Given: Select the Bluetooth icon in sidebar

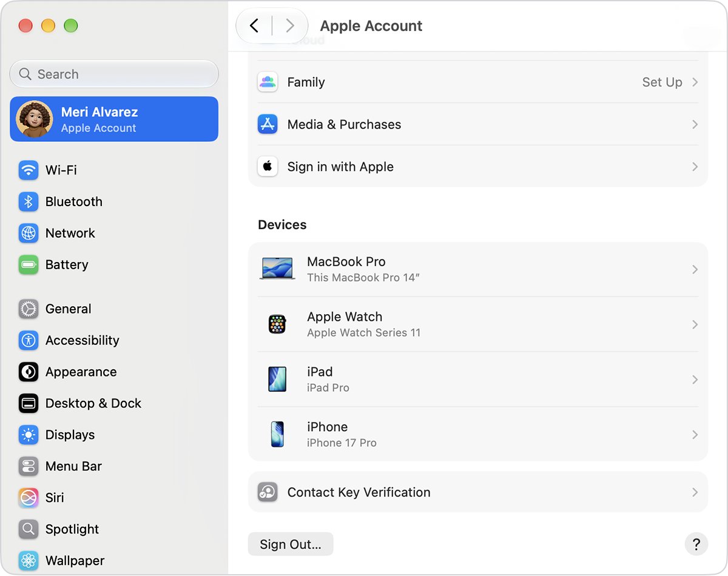Looking at the screenshot, I should click(x=29, y=202).
